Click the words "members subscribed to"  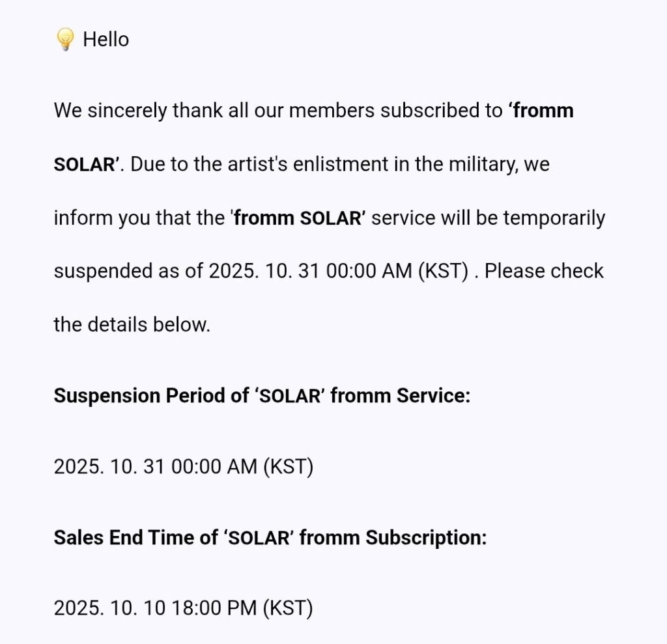point(395,111)
